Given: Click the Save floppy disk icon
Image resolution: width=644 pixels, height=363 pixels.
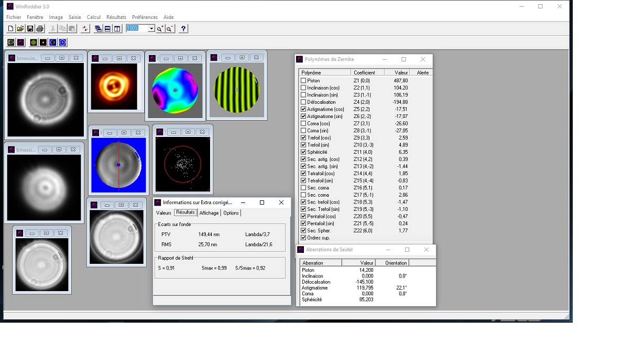Looking at the screenshot, I should [30, 29].
